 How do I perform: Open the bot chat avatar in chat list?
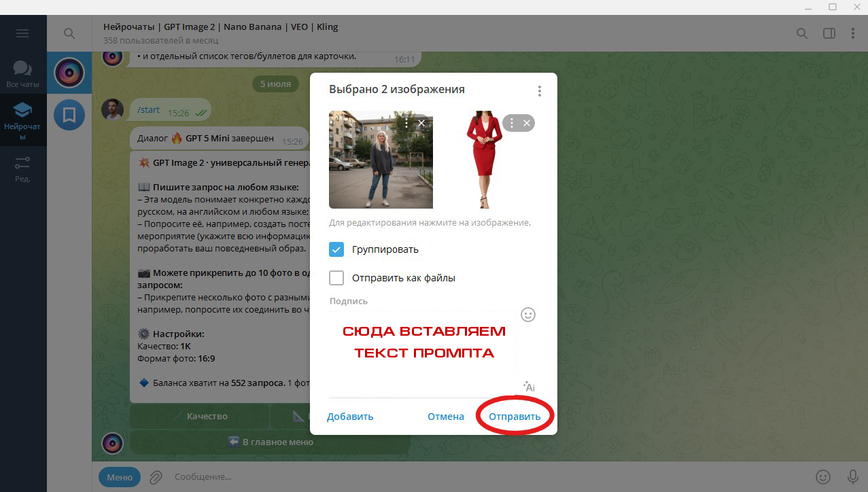point(69,73)
